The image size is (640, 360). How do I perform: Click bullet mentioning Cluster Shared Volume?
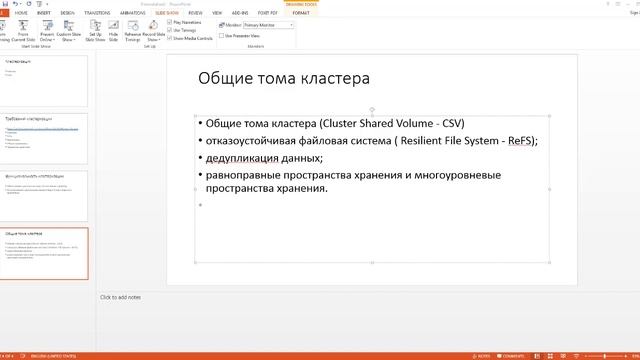335,123
